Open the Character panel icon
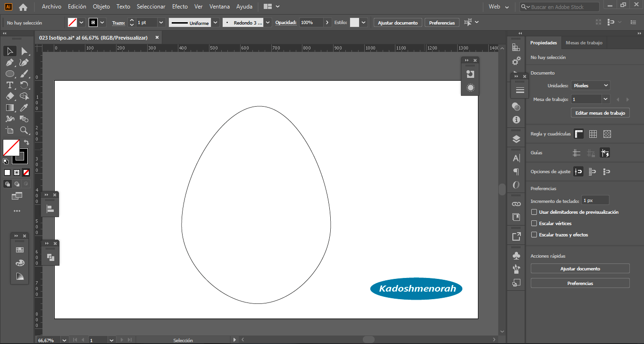 (x=516, y=158)
